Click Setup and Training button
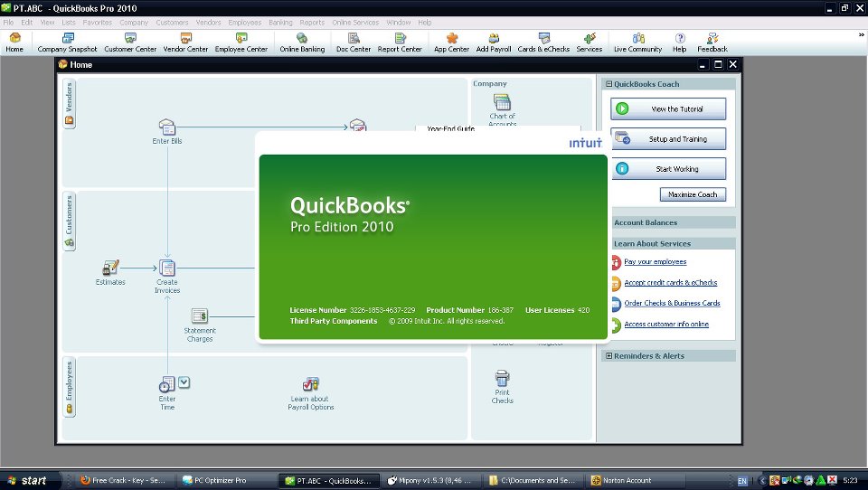Screen dimensions: 868x490 point(668,139)
